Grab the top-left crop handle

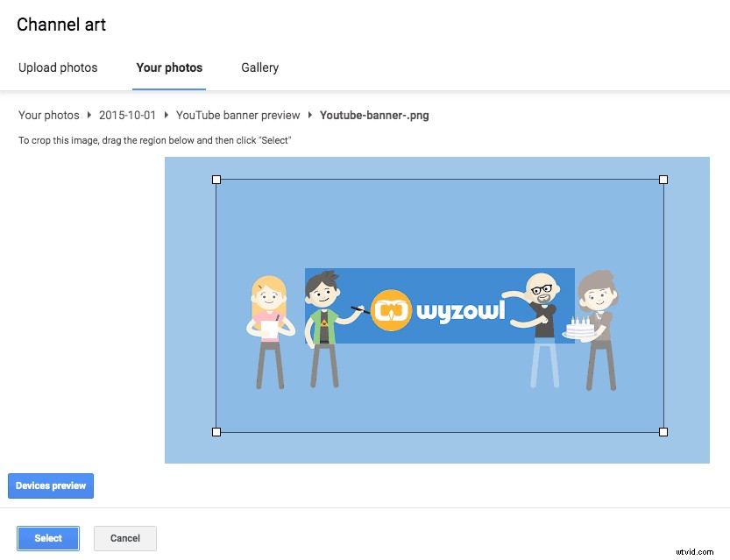click(216, 180)
